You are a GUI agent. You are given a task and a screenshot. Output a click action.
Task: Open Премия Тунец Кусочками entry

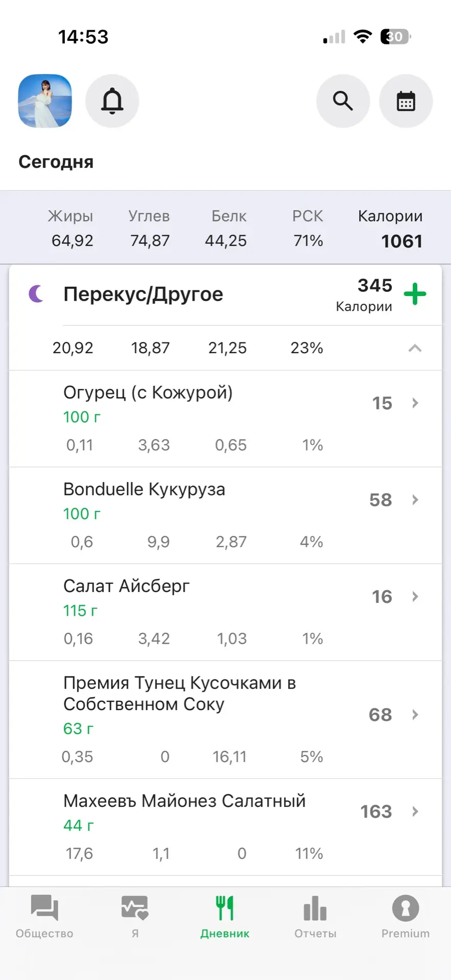pyautogui.click(x=225, y=720)
